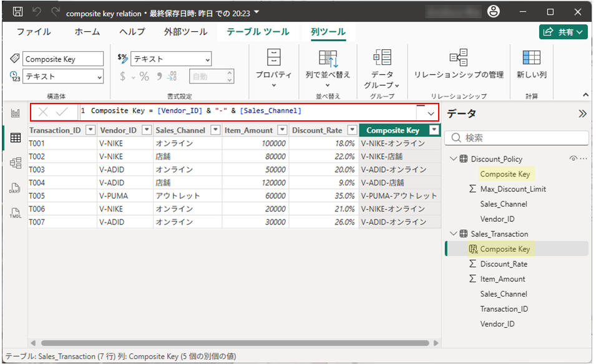This screenshot has width=596, height=364.
Task: Switch to the テーブル ツール tab
Action: pyautogui.click(x=258, y=32)
